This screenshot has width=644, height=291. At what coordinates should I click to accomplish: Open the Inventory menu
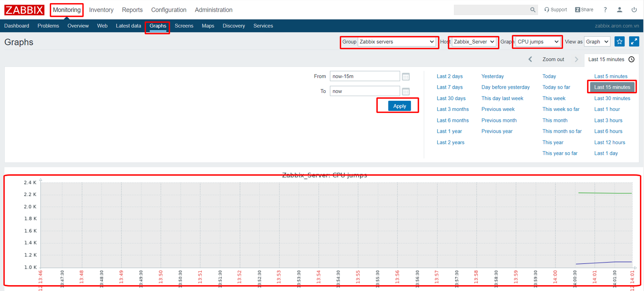101,10
